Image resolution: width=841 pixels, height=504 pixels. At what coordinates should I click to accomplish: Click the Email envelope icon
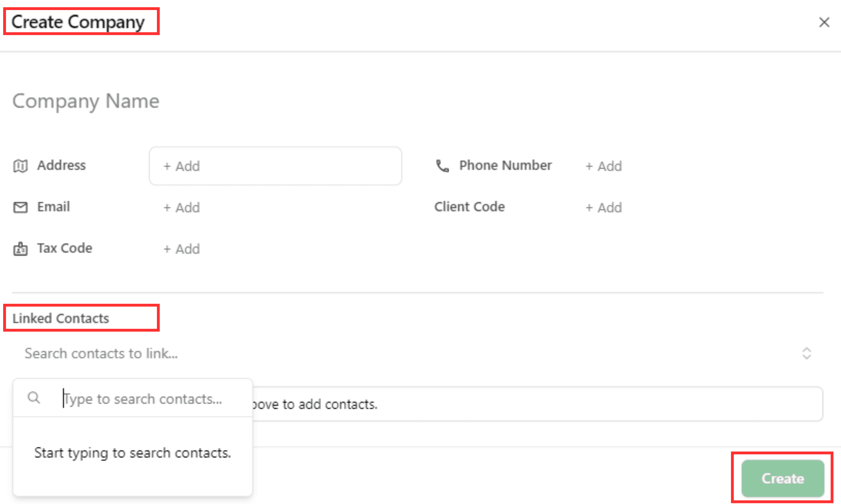(x=20, y=207)
